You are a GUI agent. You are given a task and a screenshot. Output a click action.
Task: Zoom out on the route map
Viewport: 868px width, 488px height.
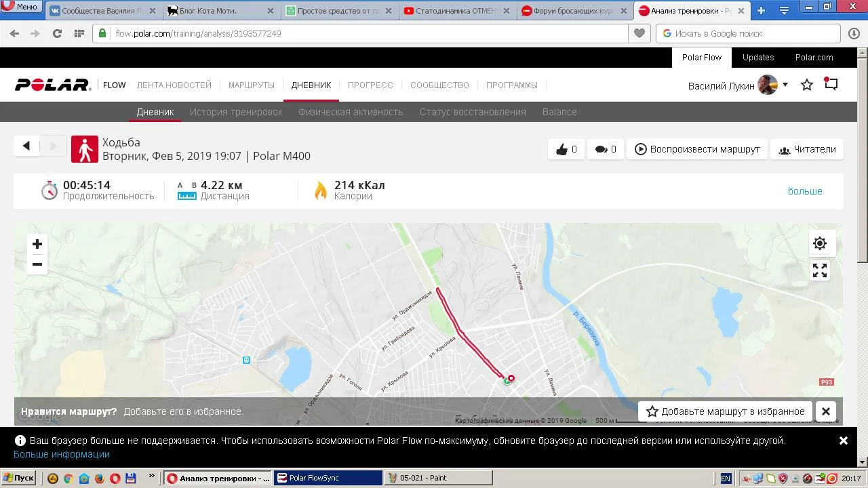point(37,264)
